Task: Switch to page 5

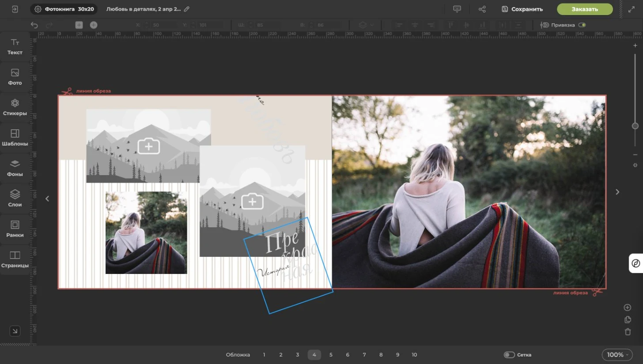Action: point(331,355)
